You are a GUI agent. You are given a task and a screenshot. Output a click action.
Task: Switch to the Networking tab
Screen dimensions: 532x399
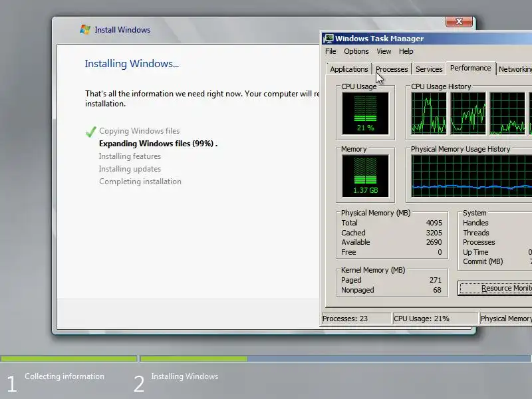pos(515,69)
